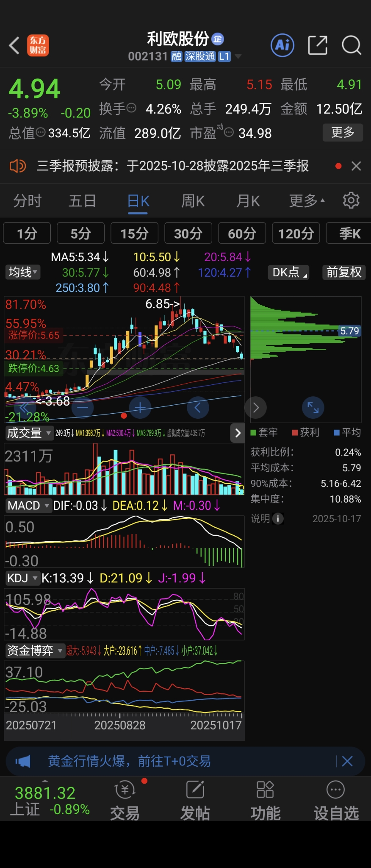Tap the 深股通 badge
Image resolution: width=371 pixels, height=868 pixels.
coord(200,56)
